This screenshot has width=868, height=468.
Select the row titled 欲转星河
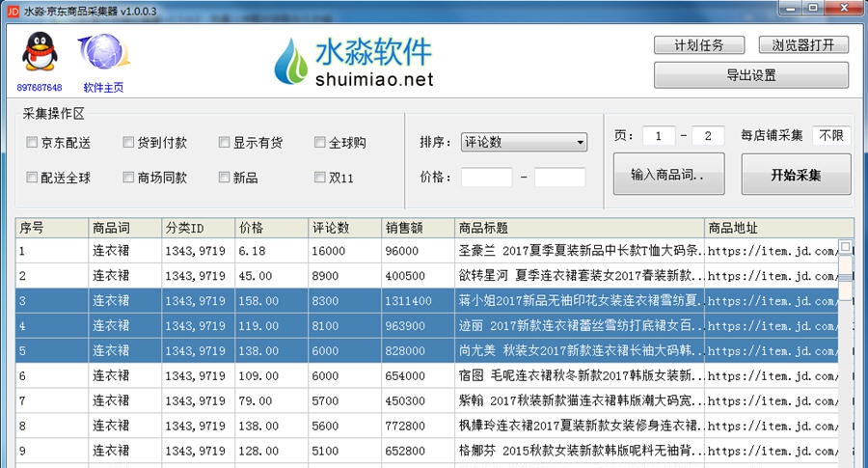tap(427, 276)
